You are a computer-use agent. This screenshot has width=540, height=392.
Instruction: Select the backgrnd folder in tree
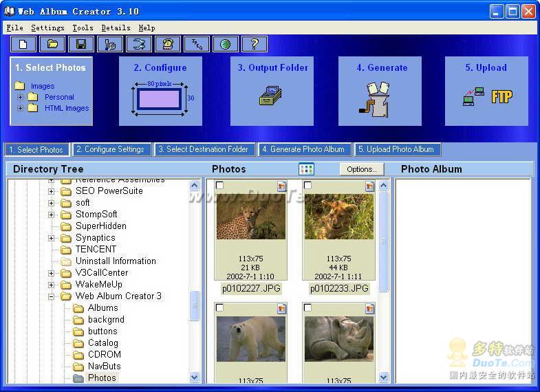point(106,319)
